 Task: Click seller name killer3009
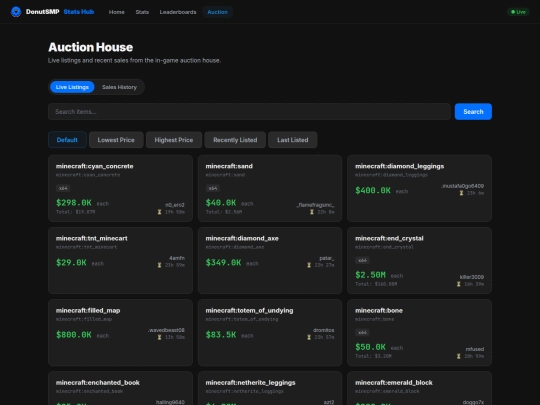pyautogui.click(x=472, y=277)
